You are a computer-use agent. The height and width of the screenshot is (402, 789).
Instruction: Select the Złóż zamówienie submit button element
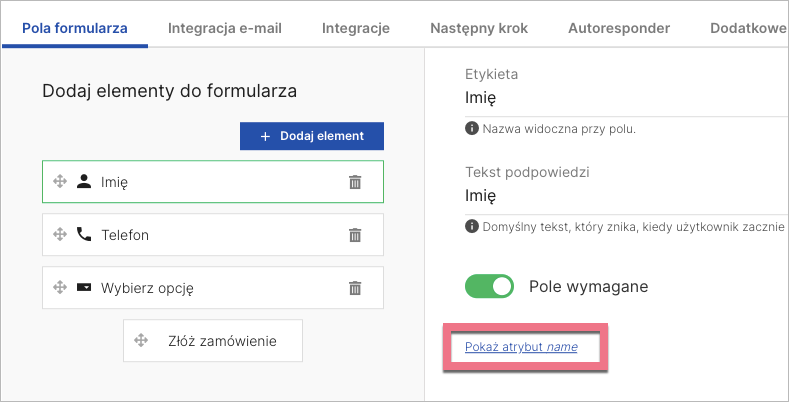click(222, 341)
